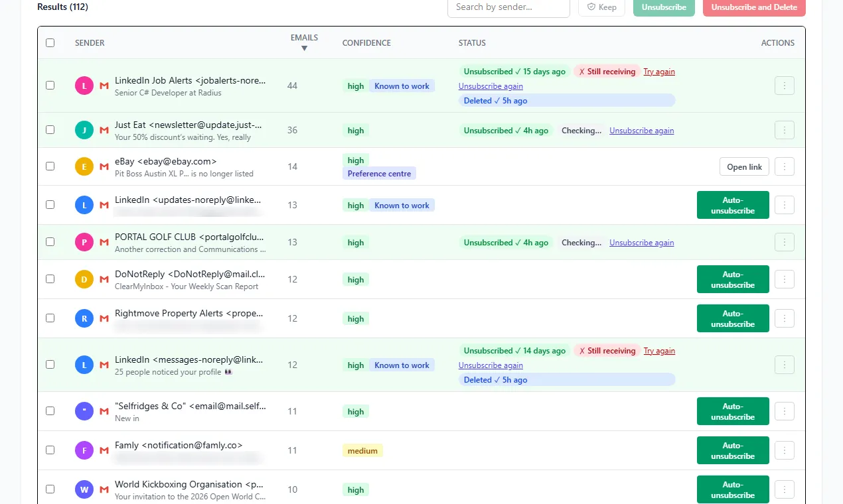Click the Preference centre tag on eBay row
The width and height of the screenshot is (843, 504).
coord(379,174)
